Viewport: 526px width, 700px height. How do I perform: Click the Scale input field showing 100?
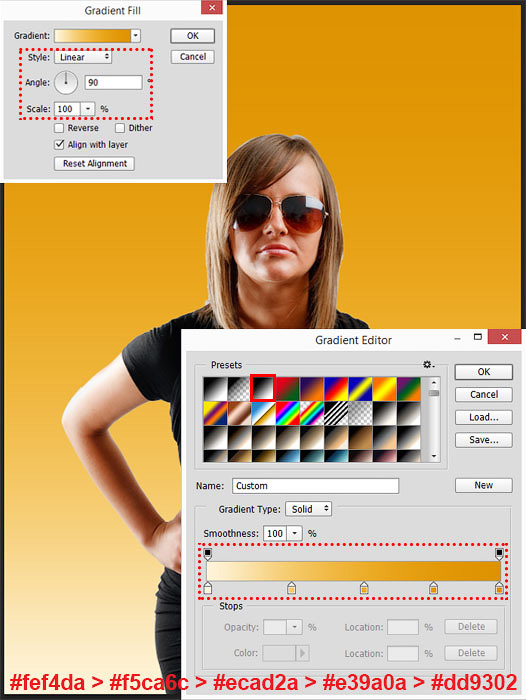pyautogui.click(x=67, y=109)
